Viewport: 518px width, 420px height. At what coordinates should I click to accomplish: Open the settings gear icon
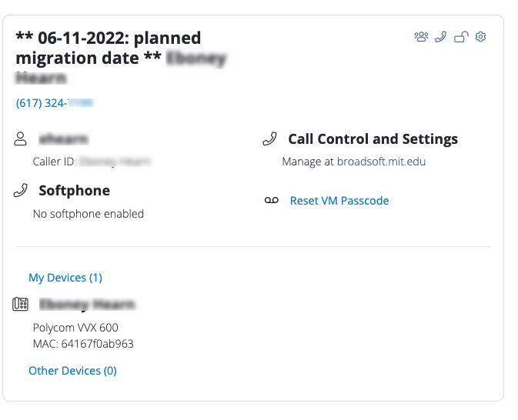480,37
